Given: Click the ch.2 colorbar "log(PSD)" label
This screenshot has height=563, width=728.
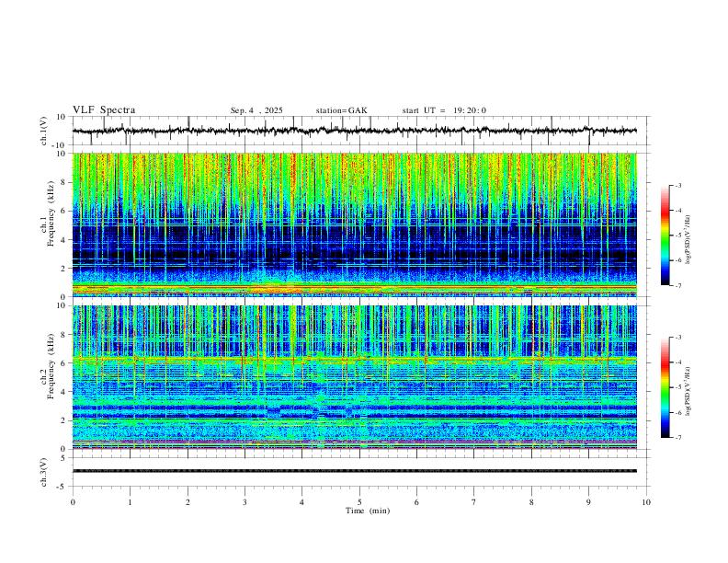Looking at the screenshot, I should click(688, 392).
